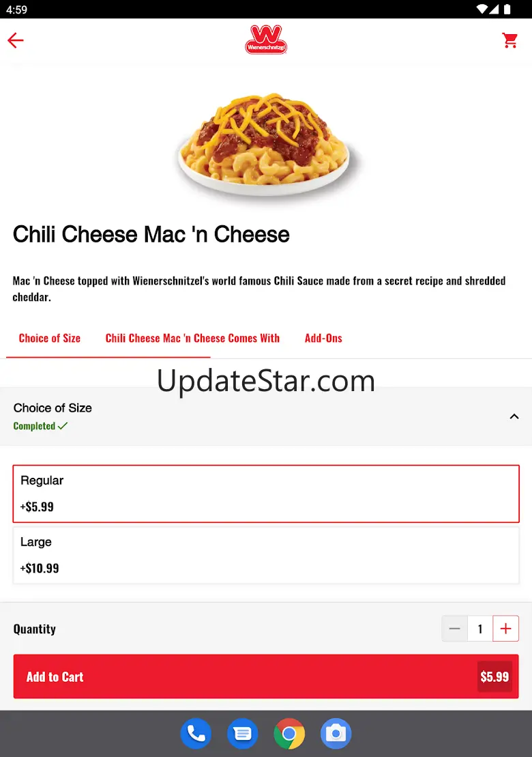The width and height of the screenshot is (532, 757).
Task: Switch to Chili Cheese Mac 'n Cheese Comes With tab
Action: click(192, 339)
